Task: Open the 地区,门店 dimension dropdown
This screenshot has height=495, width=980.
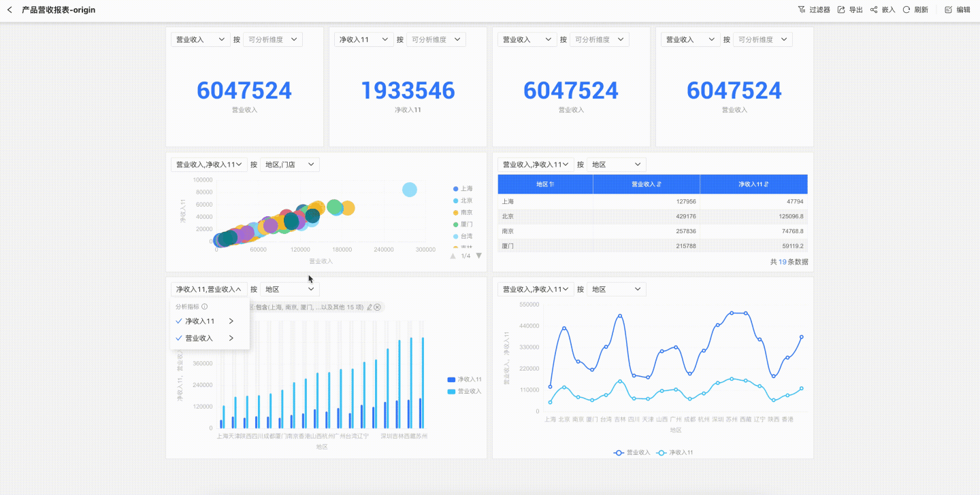Action: point(289,165)
